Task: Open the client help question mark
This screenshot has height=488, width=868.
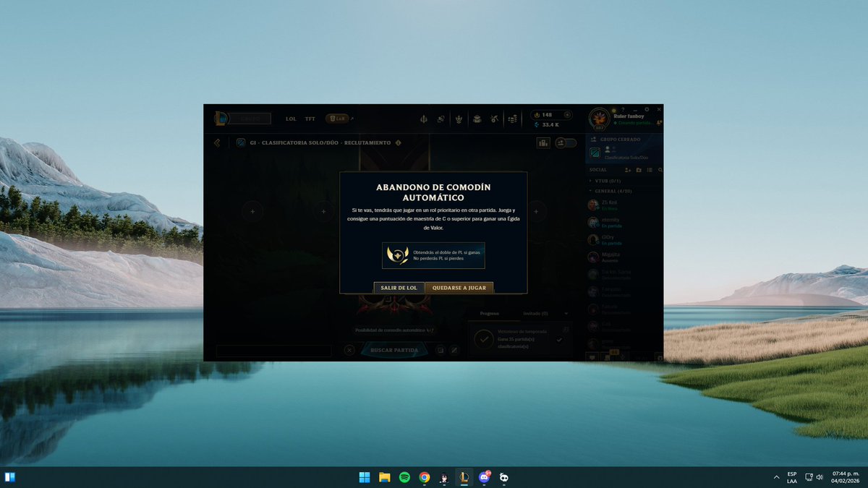Action: (x=623, y=109)
